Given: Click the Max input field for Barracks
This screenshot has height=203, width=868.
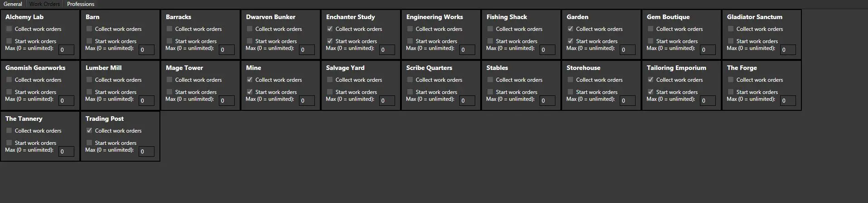Looking at the screenshot, I should click(x=227, y=50).
